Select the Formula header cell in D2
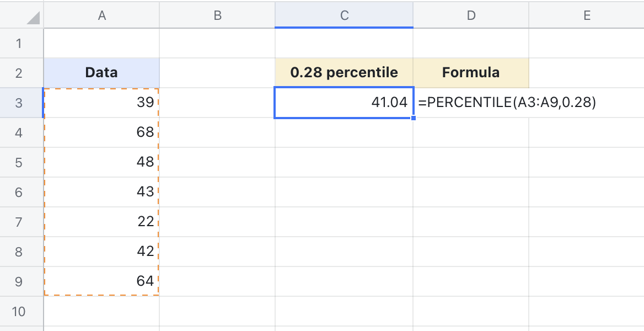 pos(471,72)
